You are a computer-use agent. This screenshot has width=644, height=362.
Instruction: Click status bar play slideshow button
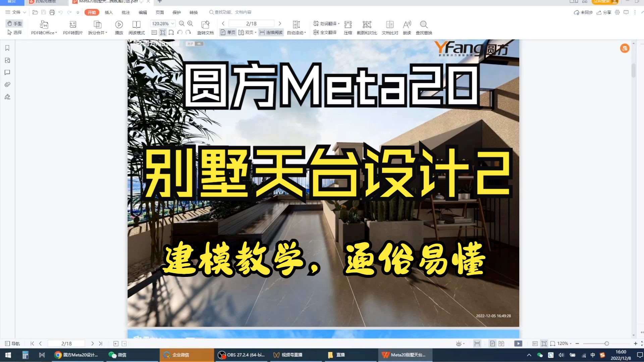[x=518, y=344]
